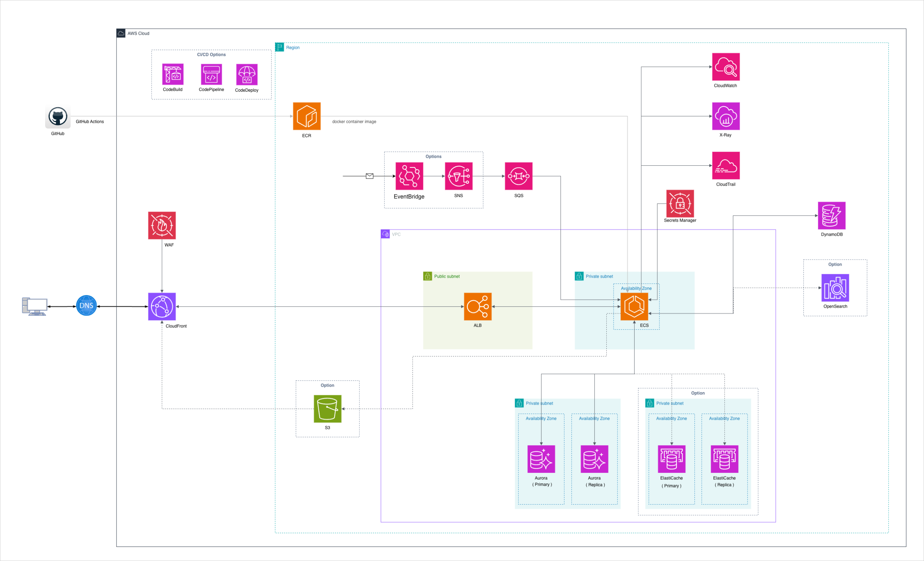Select the Aurora Primary database icon
924x561 pixels.
pyautogui.click(x=541, y=458)
